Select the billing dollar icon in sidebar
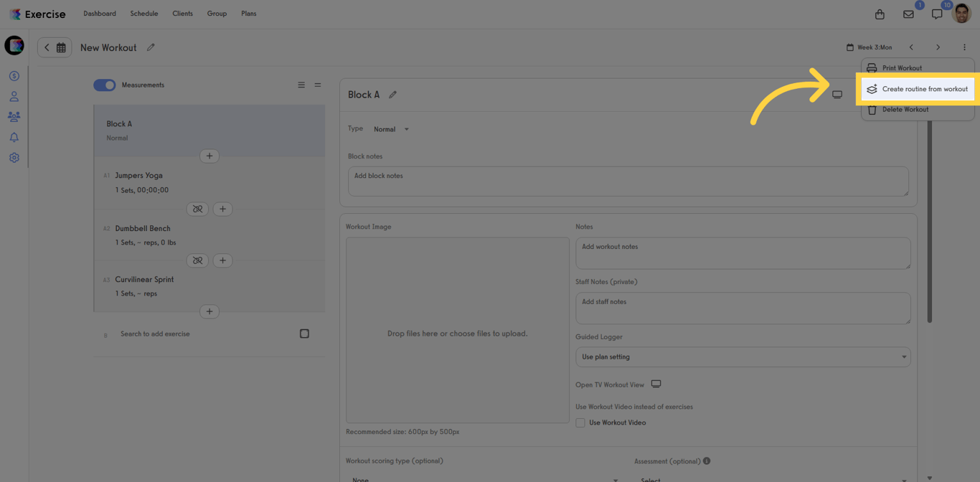 coord(14,75)
